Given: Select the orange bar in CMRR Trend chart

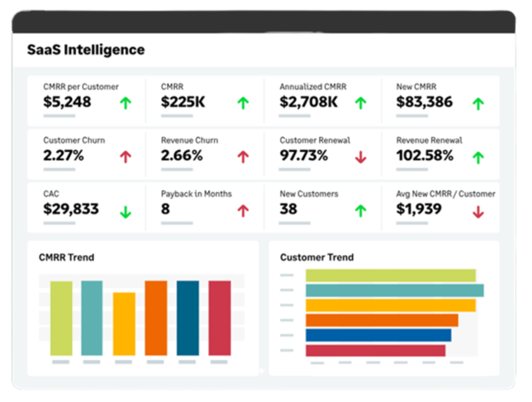Looking at the screenshot, I should pyautogui.click(x=156, y=319).
